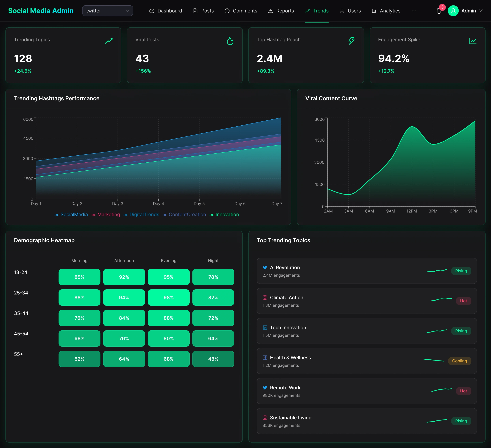The width and height of the screenshot is (491, 448).
Task: Click the Facebook icon beside Health & Wellness
Action: point(265,358)
